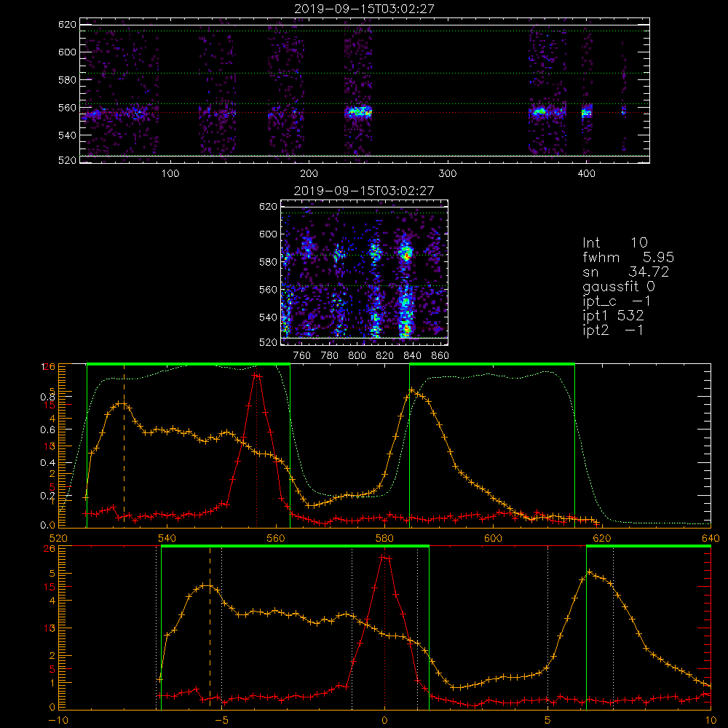Select the 'ipt_c -1' parameter line

pyautogui.click(x=617, y=301)
